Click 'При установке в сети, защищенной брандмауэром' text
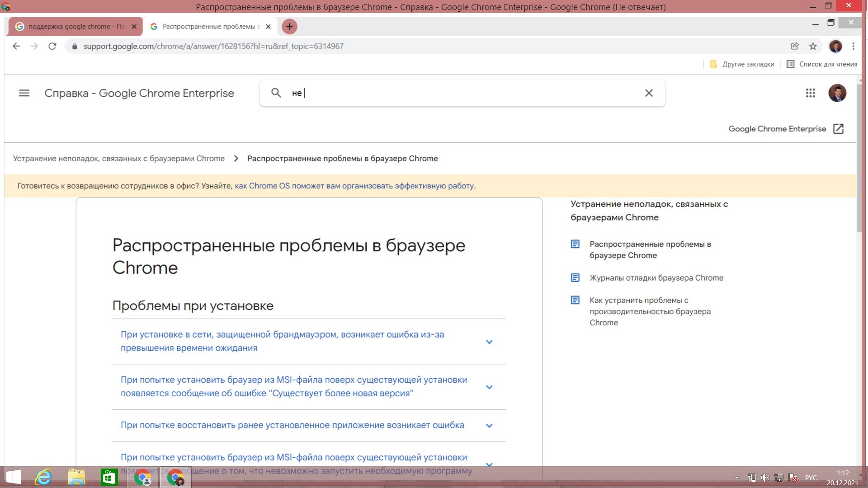 coord(283,341)
